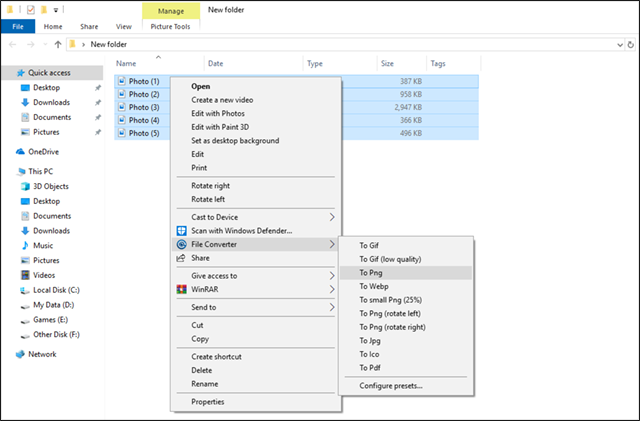640x421 pixels.
Task: Click the Up arrow navigation button
Action: [59, 44]
